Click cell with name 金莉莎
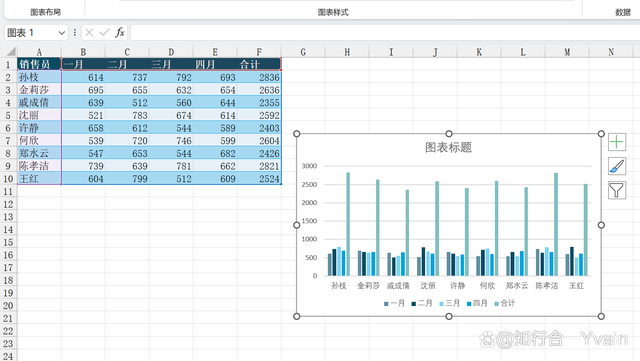 point(39,90)
